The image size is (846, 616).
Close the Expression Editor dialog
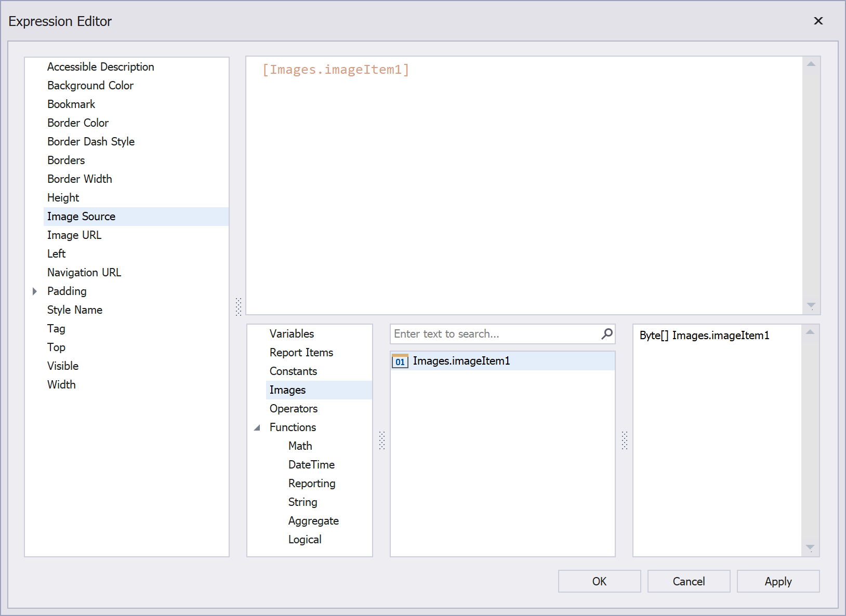tap(818, 21)
